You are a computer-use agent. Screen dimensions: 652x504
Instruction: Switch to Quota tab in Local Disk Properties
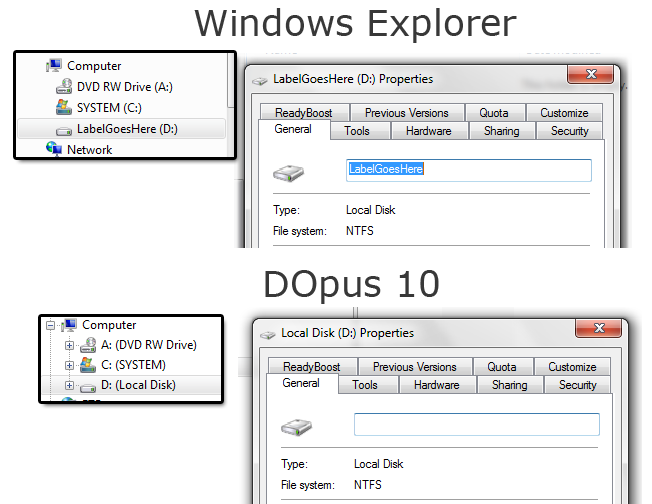click(502, 366)
